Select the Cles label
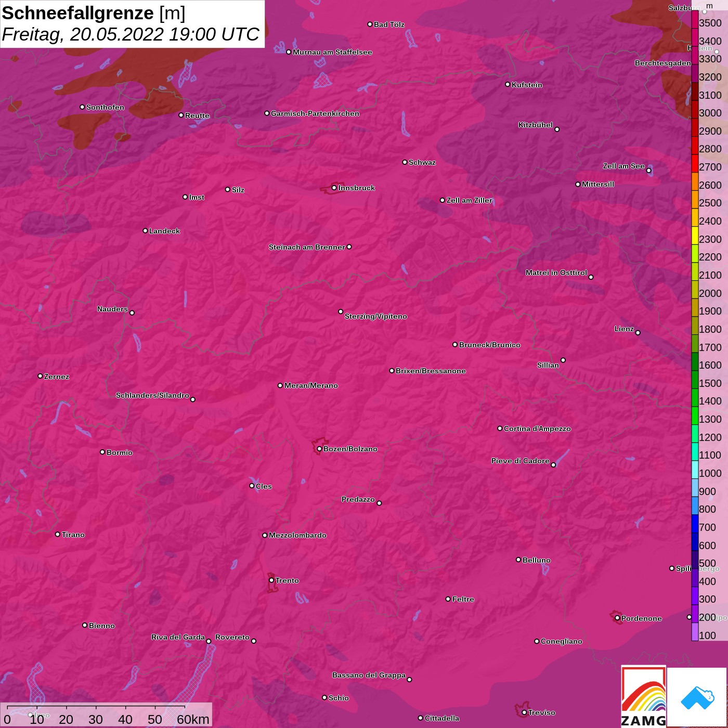 coord(264,486)
